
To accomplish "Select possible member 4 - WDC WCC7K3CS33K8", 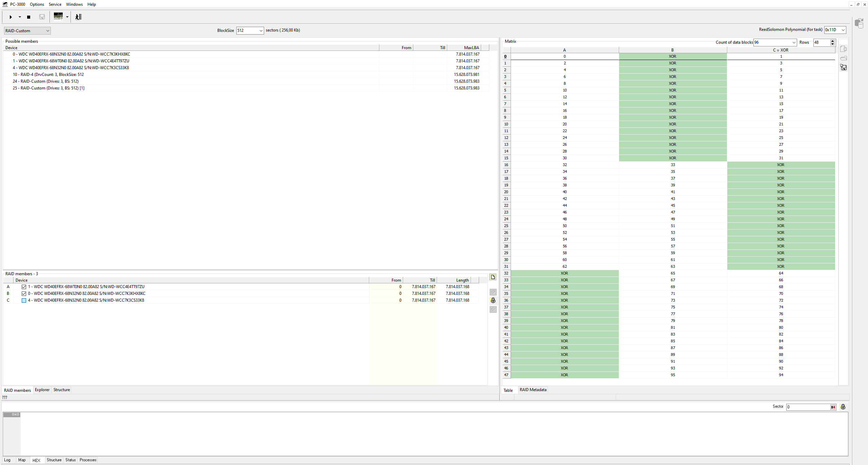I will pyautogui.click(x=246, y=68).
